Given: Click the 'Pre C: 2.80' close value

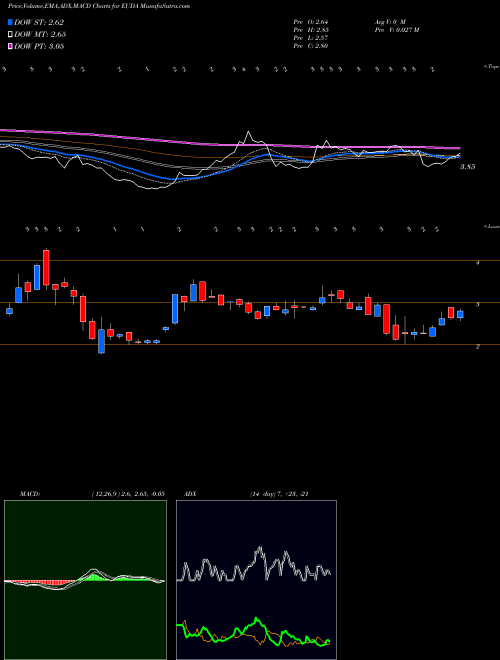Looking at the screenshot, I should click(311, 46).
